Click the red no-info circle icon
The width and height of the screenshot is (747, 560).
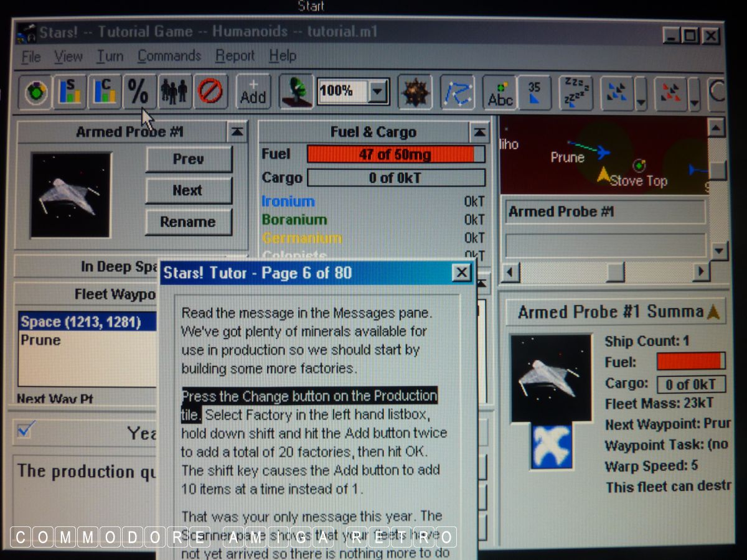pyautogui.click(x=210, y=92)
